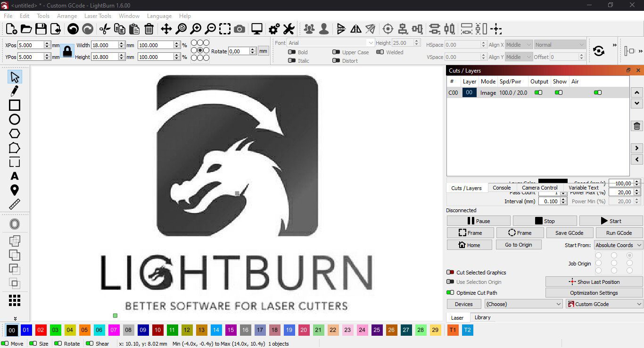Select the Rectangle drawing tool

pos(14,105)
